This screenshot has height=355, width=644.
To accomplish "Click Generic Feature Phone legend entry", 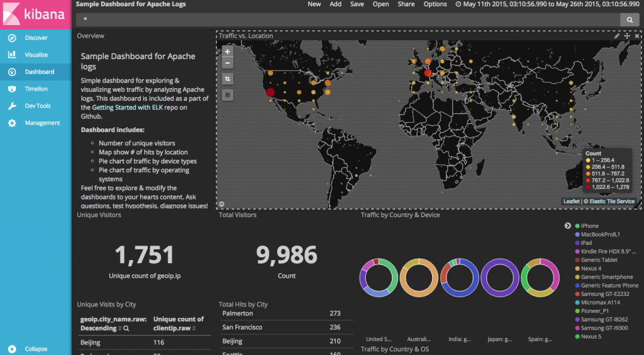I will (607, 285).
